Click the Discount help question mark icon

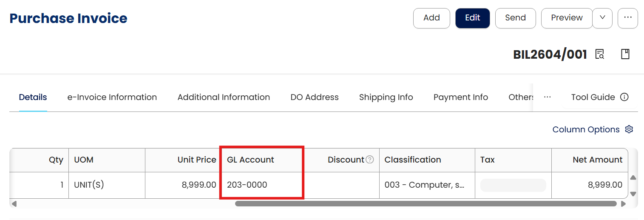pos(370,160)
